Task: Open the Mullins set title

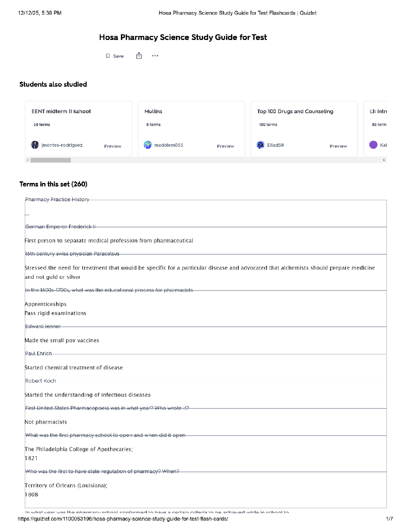Action: pos(153,112)
